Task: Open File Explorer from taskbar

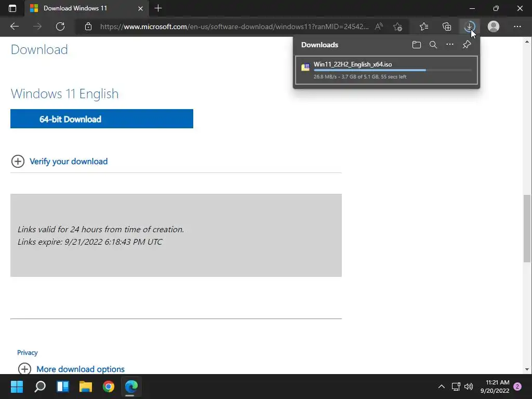Action: pos(86,387)
